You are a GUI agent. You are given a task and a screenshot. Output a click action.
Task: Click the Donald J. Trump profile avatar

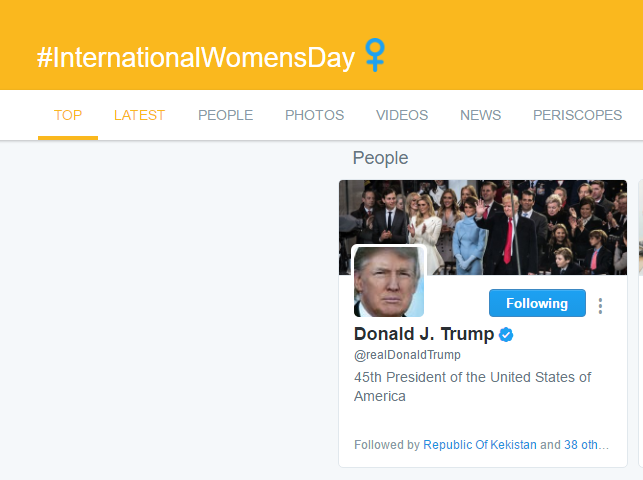(389, 281)
